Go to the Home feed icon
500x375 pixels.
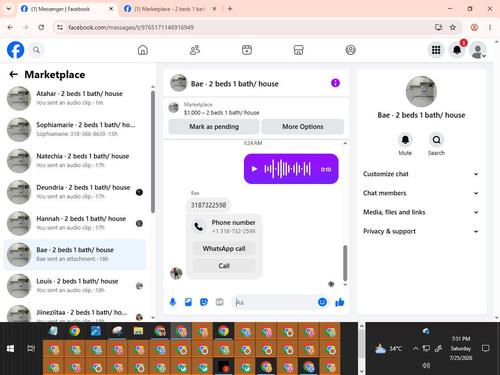click(x=143, y=50)
